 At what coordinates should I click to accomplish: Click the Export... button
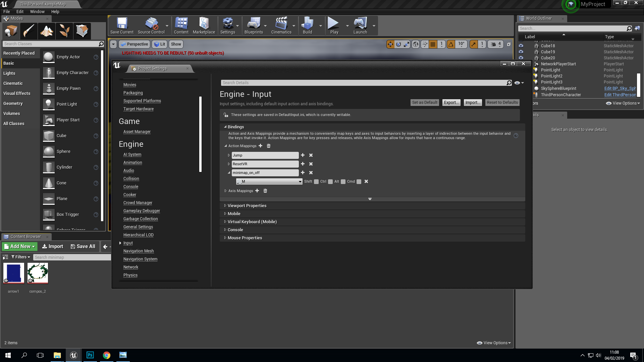point(451,103)
